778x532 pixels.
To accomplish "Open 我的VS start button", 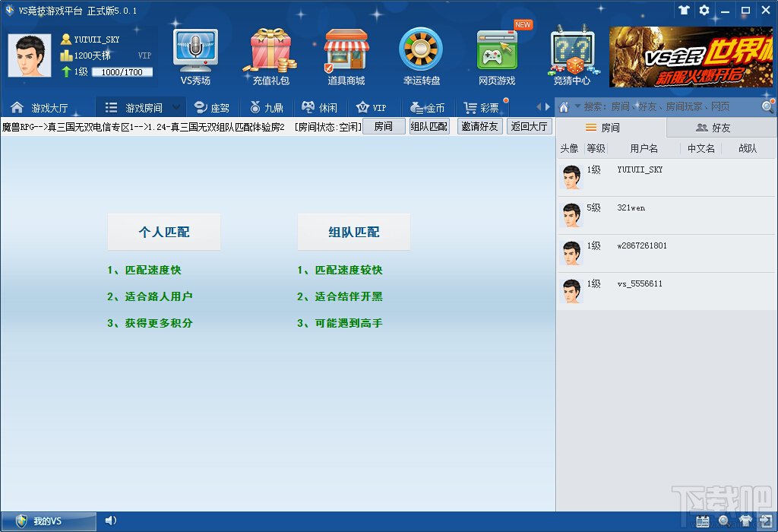I will click(49, 521).
